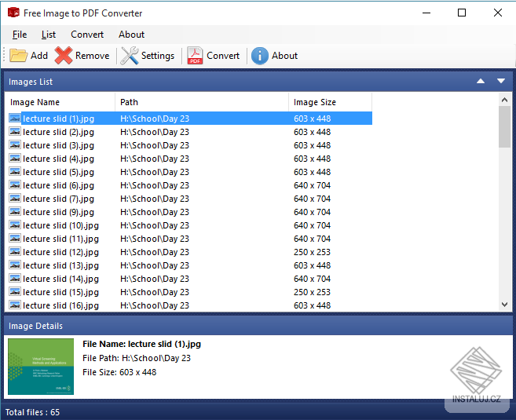Select file name lecture slid (2).jpg
The width and height of the screenshot is (516, 420).
pos(59,132)
